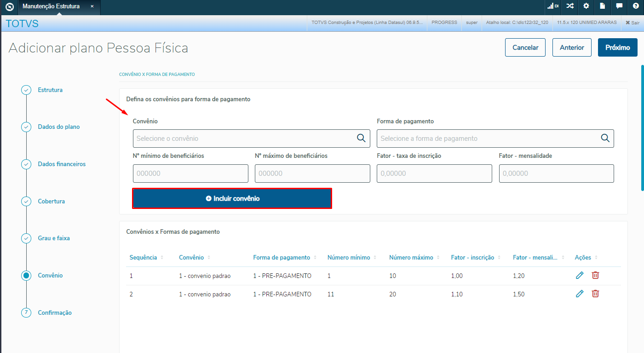Open settings gear icon in top bar

click(x=586, y=6)
